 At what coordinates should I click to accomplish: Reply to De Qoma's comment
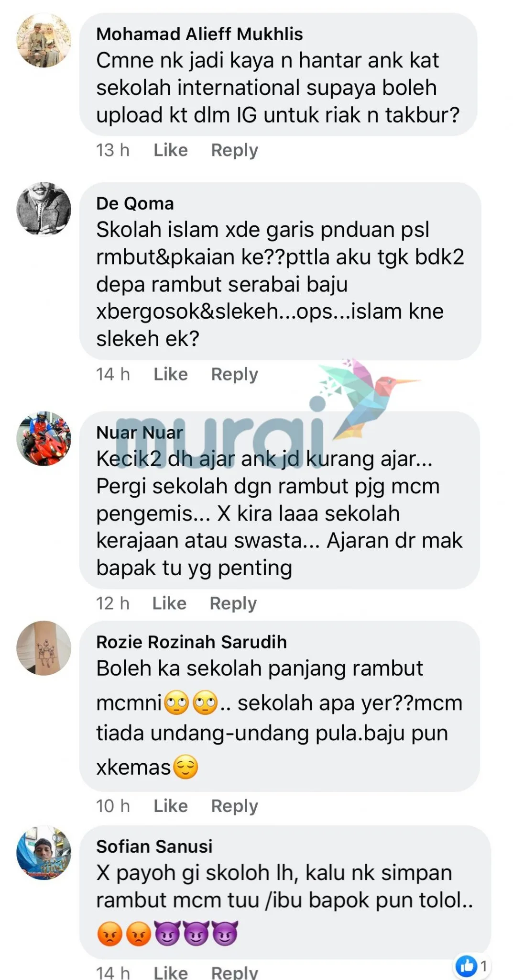[x=234, y=374]
